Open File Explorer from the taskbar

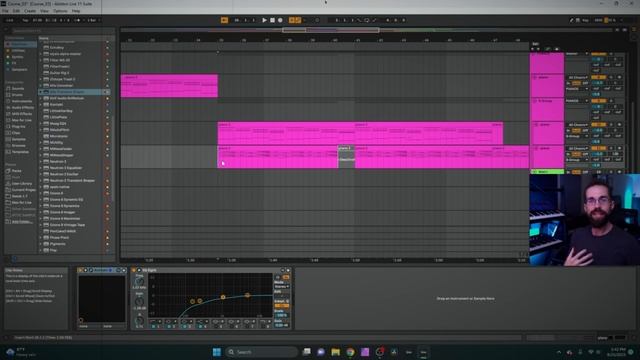click(336, 352)
